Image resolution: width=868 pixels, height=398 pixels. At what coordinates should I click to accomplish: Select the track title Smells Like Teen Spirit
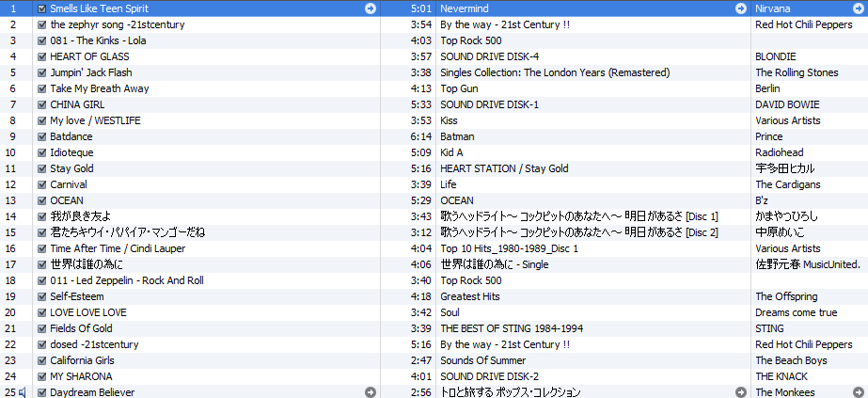[x=99, y=8]
